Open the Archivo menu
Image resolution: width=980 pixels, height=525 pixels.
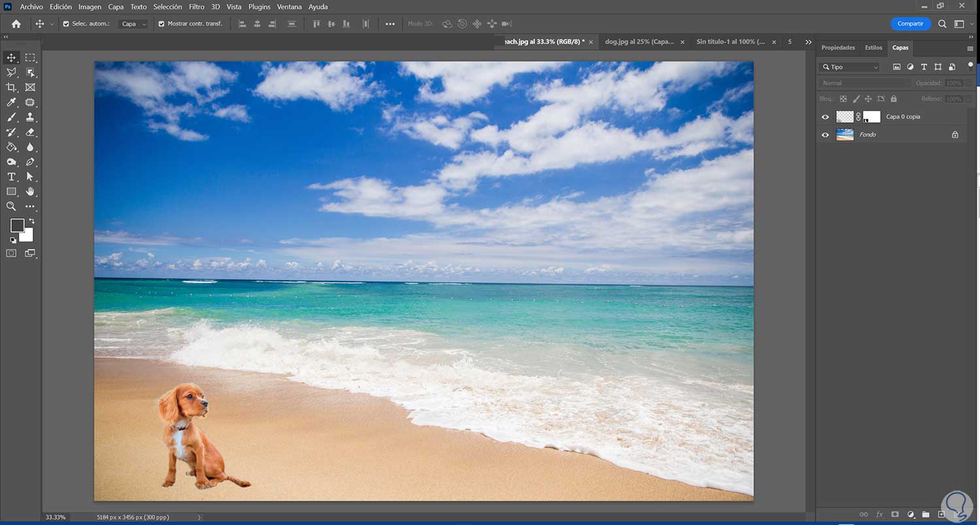click(31, 7)
